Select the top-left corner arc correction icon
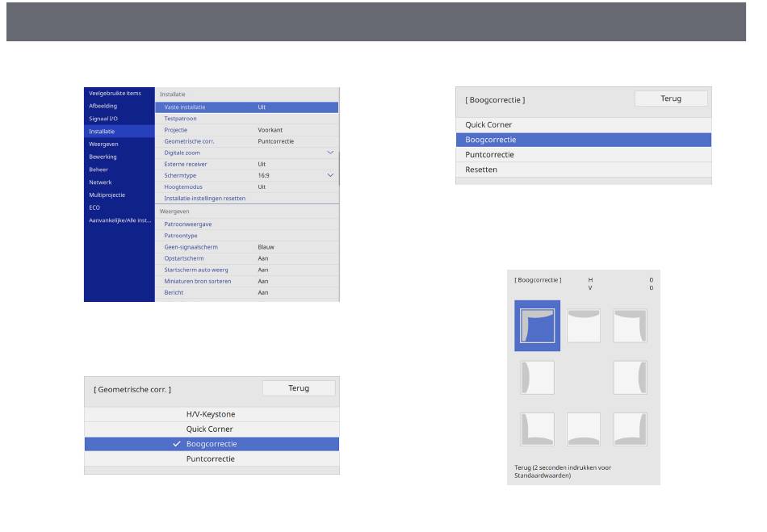767x532 pixels. click(x=537, y=325)
